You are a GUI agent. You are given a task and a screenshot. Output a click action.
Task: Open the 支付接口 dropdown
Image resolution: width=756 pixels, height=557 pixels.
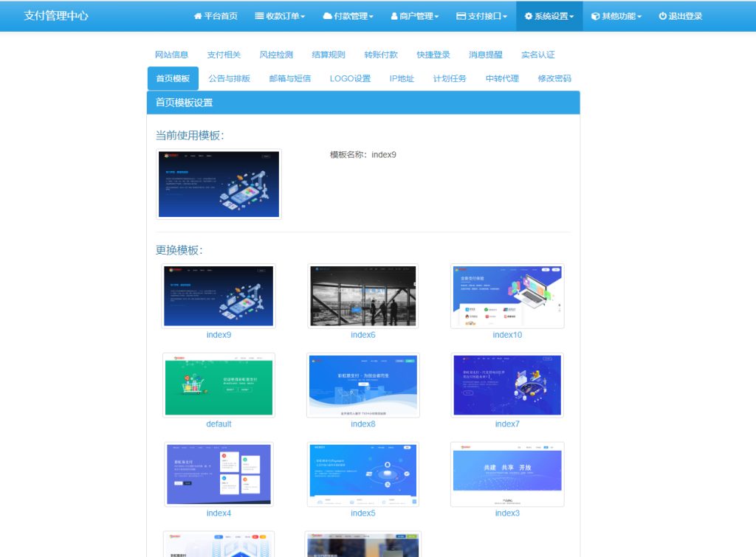point(481,15)
